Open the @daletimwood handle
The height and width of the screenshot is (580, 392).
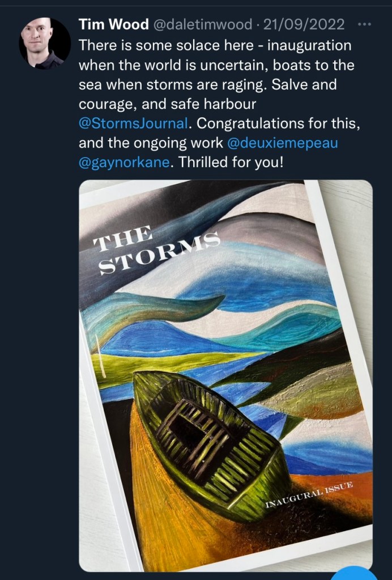[195, 24]
